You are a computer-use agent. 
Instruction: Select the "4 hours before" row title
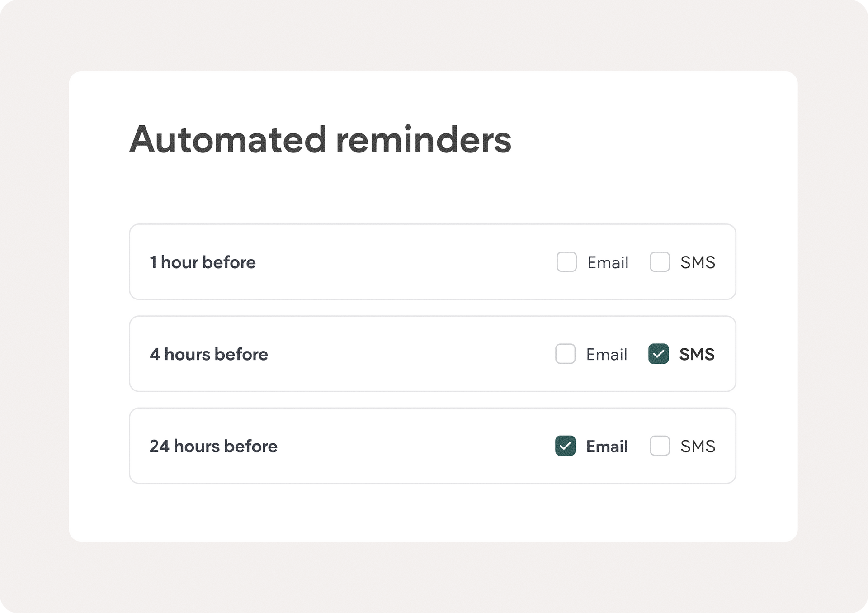[208, 354]
